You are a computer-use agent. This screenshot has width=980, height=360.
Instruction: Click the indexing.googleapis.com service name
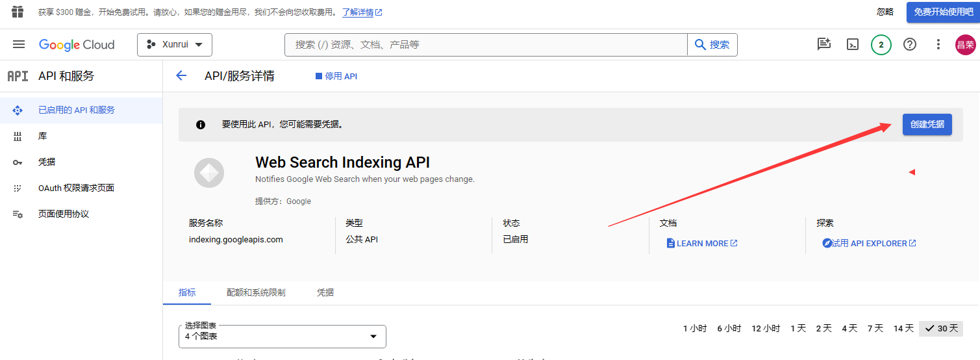point(236,240)
